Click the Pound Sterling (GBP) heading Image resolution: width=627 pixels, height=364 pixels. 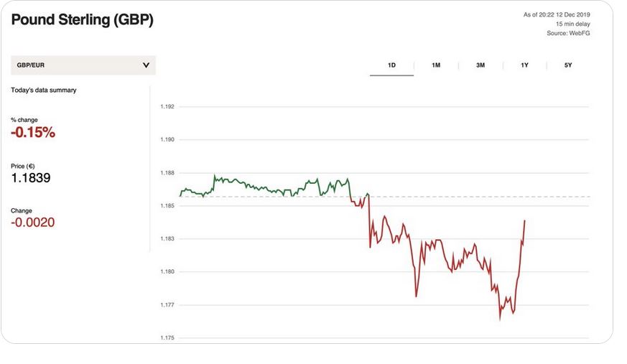click(82, 20)
